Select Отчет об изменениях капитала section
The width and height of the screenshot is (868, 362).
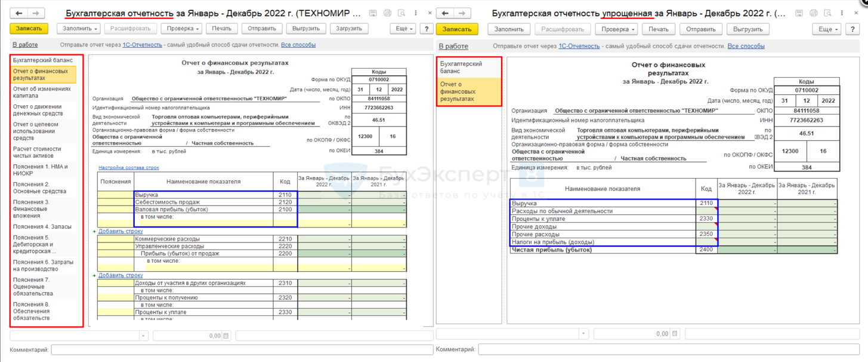[x=42, y=92]
